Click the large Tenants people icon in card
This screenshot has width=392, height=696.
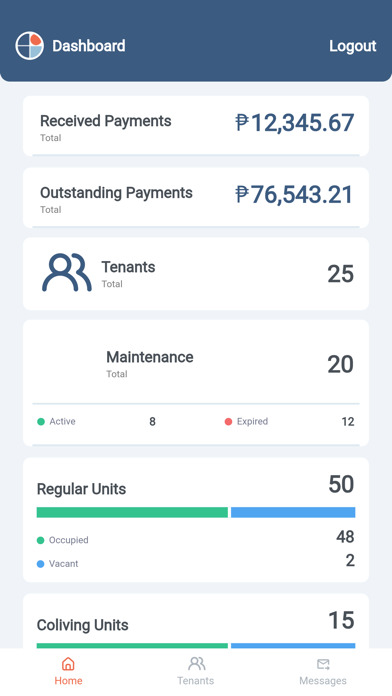67,272
